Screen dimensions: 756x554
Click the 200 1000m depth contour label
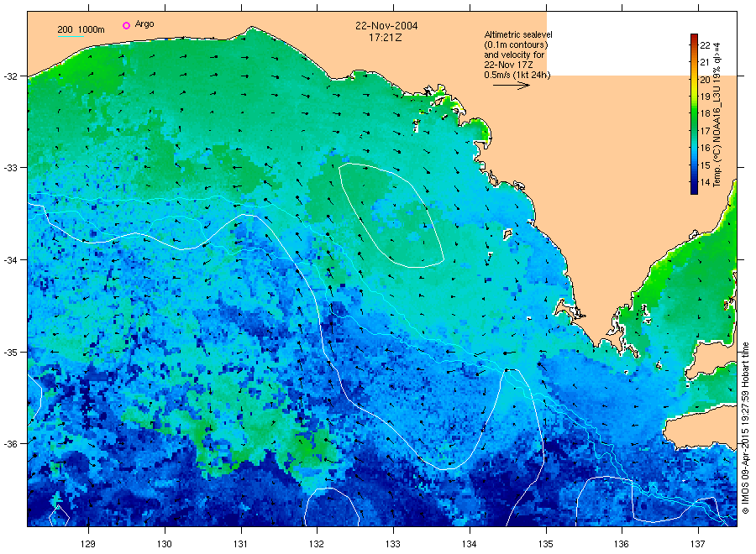pyautogui.click(x=81, y=29)
